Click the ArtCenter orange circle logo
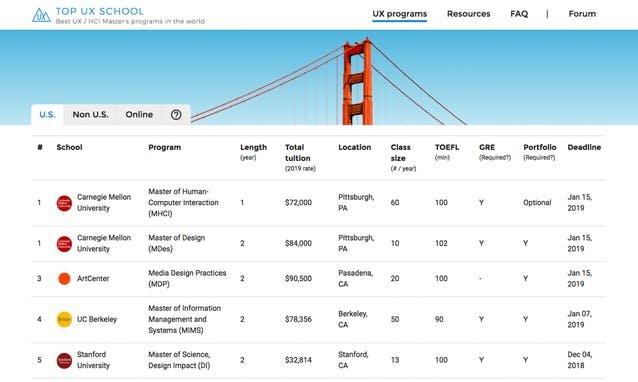 [64, 279]
